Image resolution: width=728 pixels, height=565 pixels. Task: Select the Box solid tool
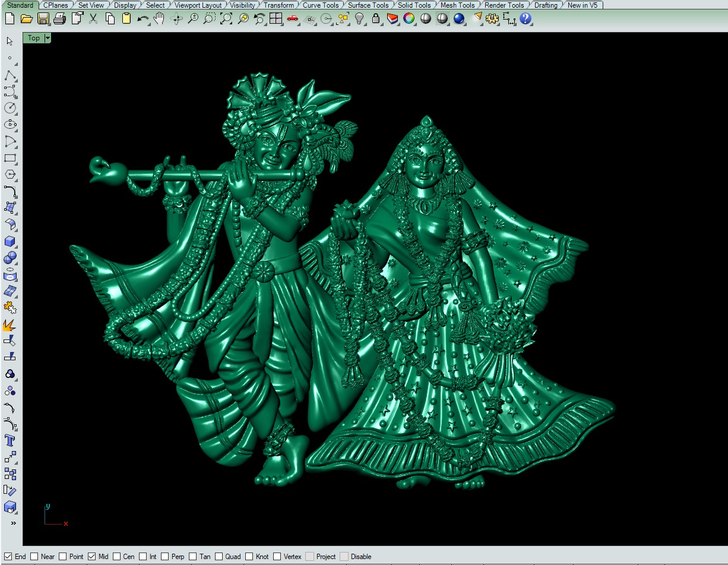(x=10, y=242)
